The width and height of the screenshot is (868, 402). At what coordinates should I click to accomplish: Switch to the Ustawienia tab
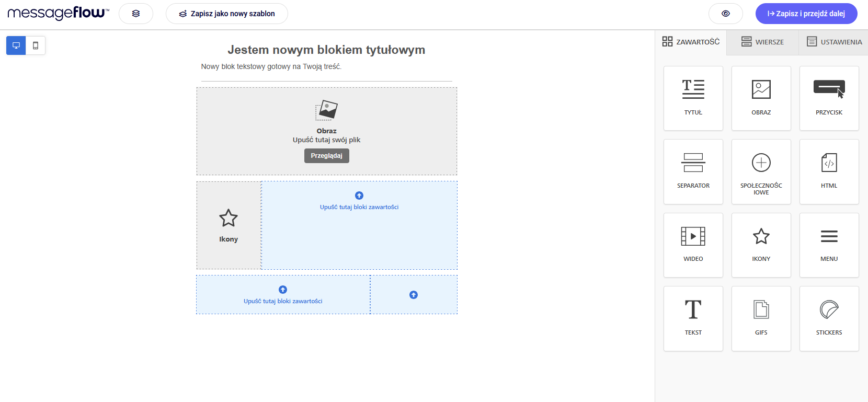click(834, 42)
